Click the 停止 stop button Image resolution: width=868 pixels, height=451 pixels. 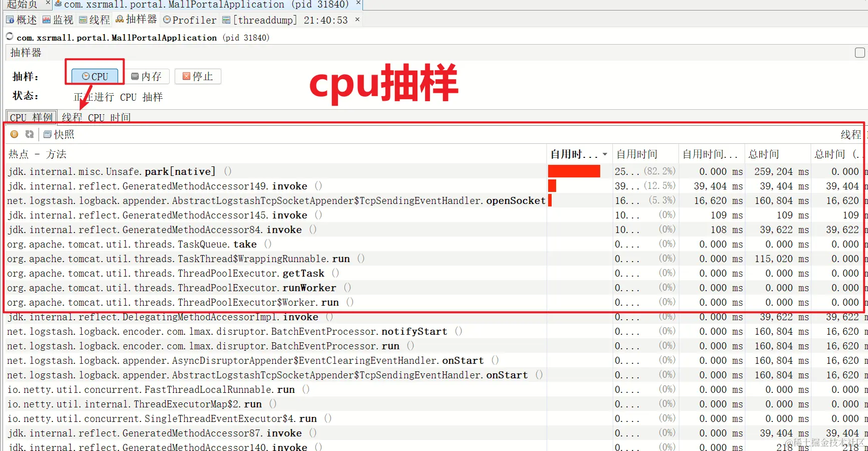click(x=198, y=76)
